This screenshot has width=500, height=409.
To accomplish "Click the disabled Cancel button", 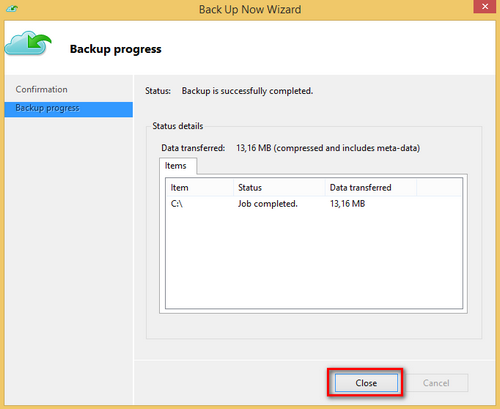I will (x=436, y=383).
